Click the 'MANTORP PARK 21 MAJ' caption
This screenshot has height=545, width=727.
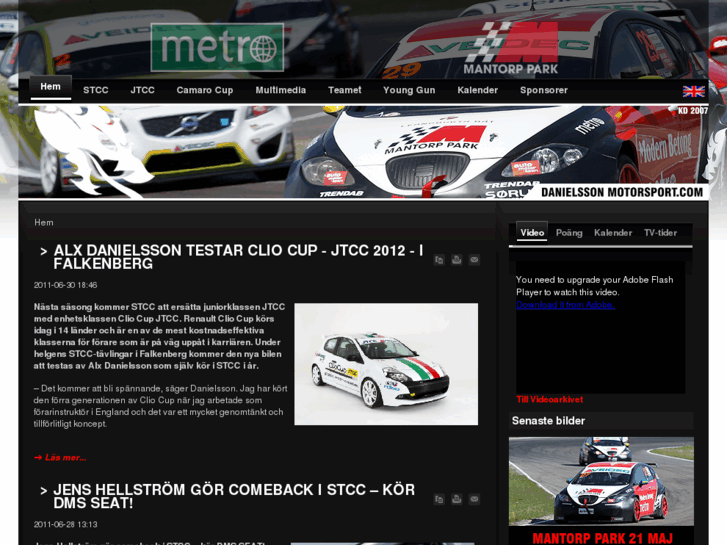(602, 538)
